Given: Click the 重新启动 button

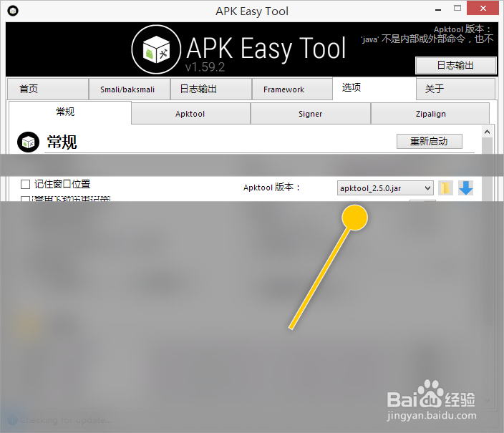Looking at the screenshot, I should [430, 142].
